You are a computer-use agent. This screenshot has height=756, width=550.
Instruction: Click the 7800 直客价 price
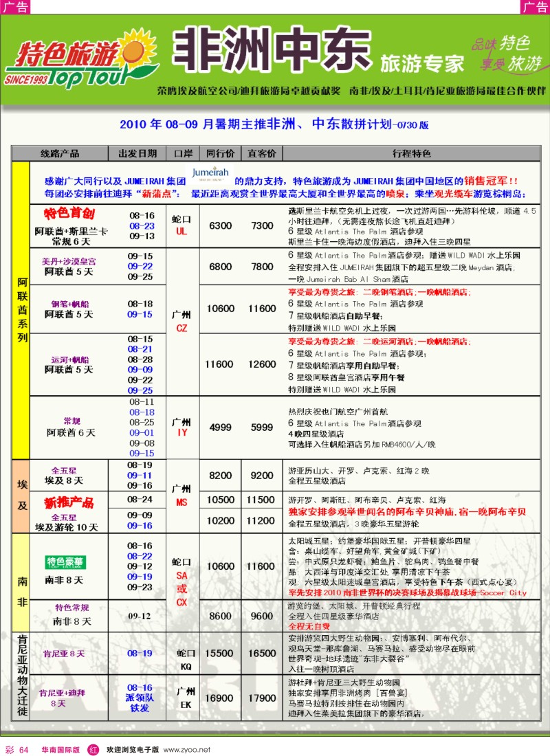click(261, 267)
